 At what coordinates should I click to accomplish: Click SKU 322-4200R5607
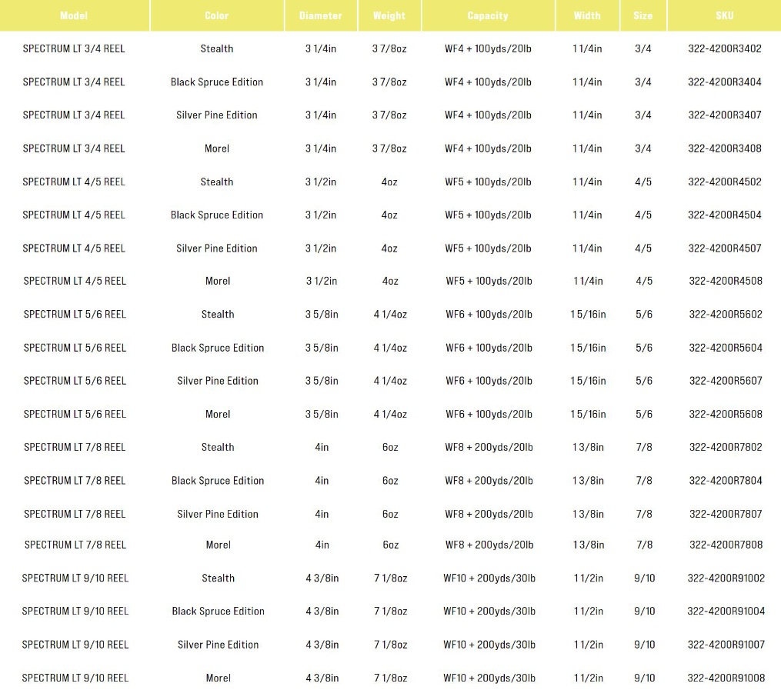pos(726,381)
